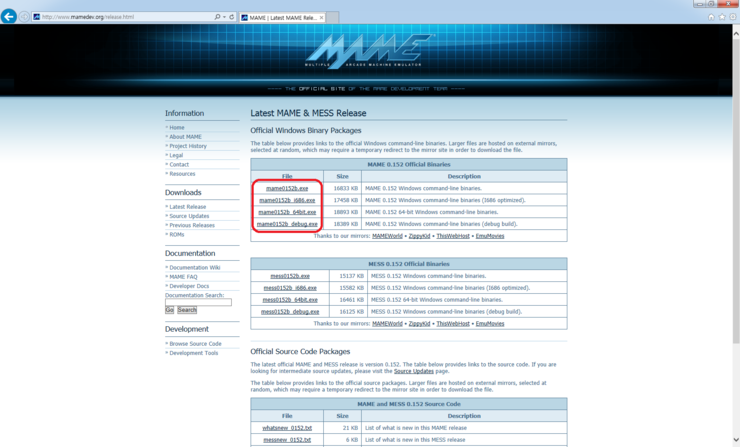This screenshot has width=740, height=447.
Task: Open ZippyKid mirror link under MESS binaries
Action: 419,324
